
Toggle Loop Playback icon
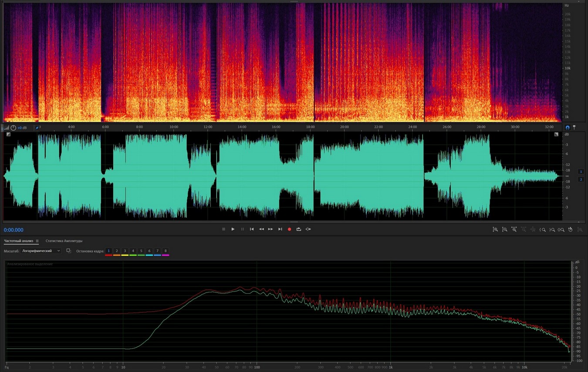(299, 229)
